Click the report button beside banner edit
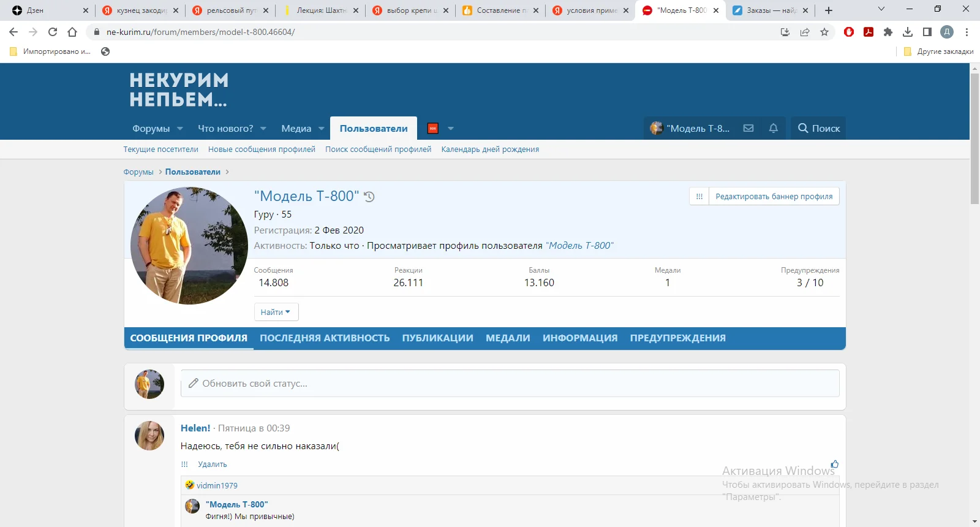The width and height of the screenshot is (980, 527). click(x=699, y=197)
